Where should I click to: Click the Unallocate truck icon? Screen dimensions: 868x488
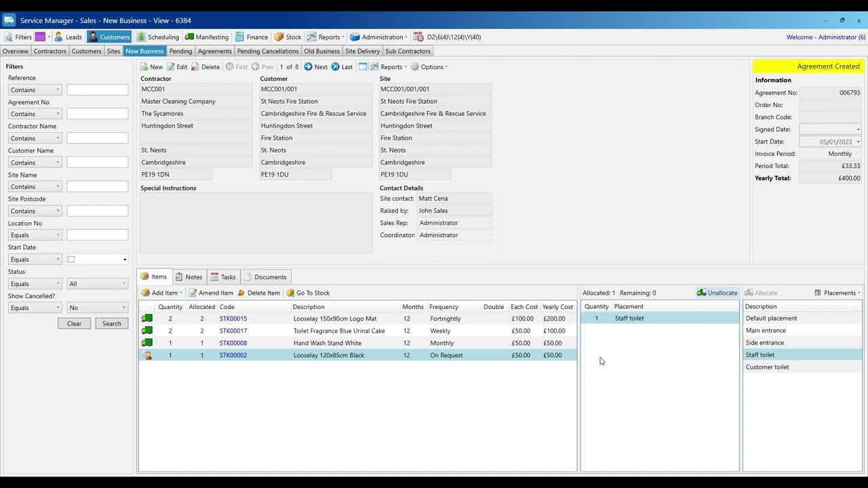click(701, 293)
